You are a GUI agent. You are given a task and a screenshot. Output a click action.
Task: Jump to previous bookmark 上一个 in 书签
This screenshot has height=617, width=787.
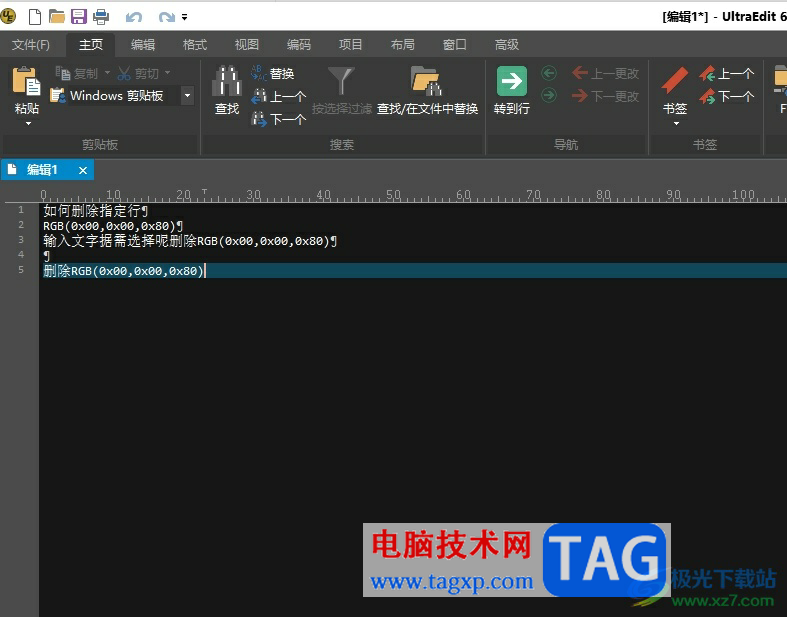point(726,74)
